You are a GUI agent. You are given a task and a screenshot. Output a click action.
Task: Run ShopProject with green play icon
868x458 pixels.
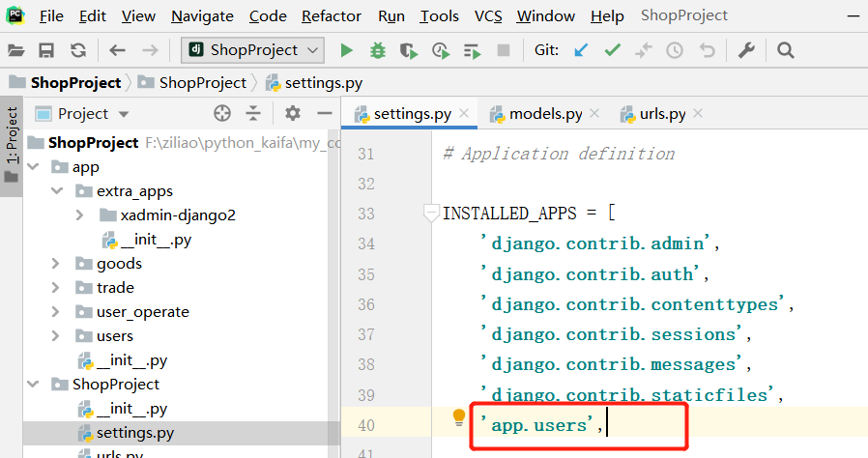347,51
